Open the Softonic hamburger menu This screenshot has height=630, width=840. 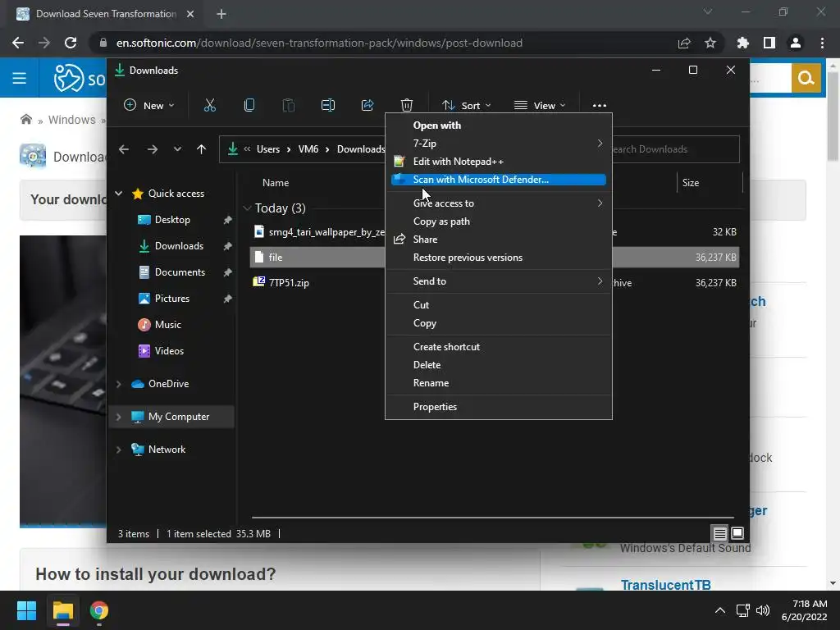click(x=20, y=78)
